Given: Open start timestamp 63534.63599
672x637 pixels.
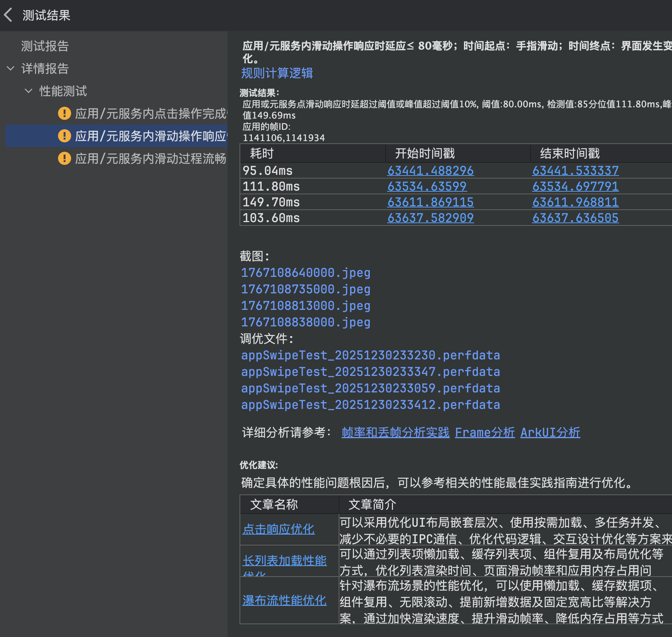Looking at the screenshot, I should point(427,186).
